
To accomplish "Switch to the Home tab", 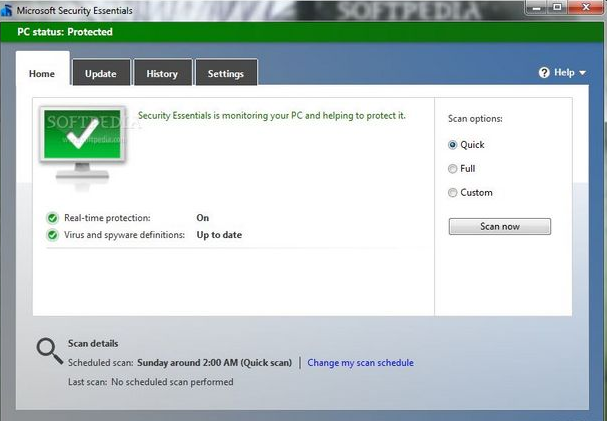I will coord(43,69).
